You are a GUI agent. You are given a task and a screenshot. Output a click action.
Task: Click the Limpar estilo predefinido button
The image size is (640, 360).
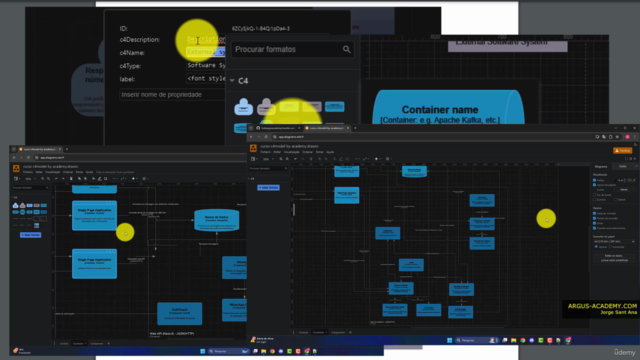615,260
